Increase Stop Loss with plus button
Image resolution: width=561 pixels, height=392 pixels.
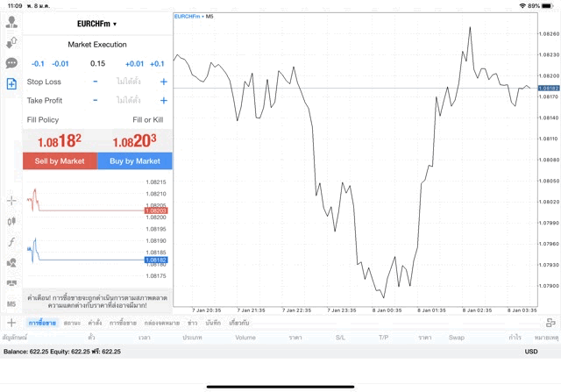(163, 82)
